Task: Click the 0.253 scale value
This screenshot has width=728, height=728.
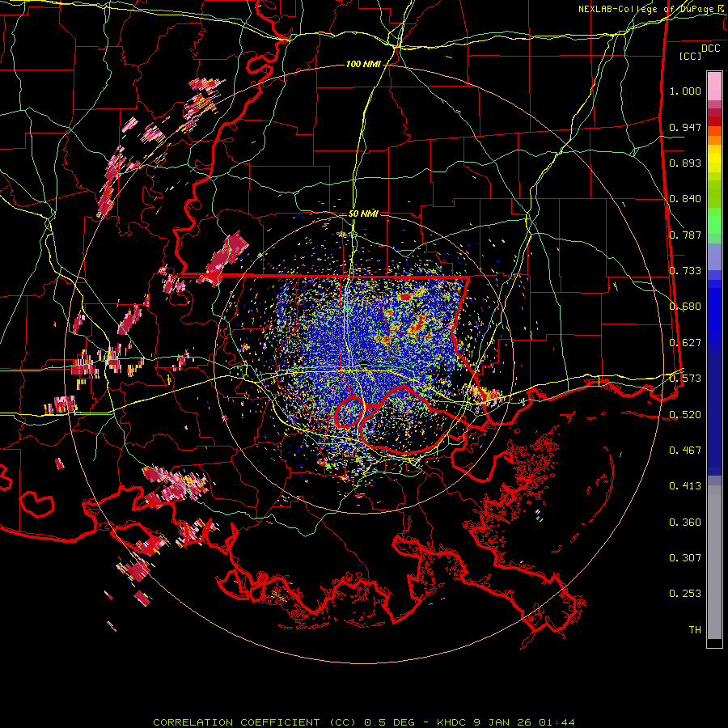Action: click(x=685, y=594)
